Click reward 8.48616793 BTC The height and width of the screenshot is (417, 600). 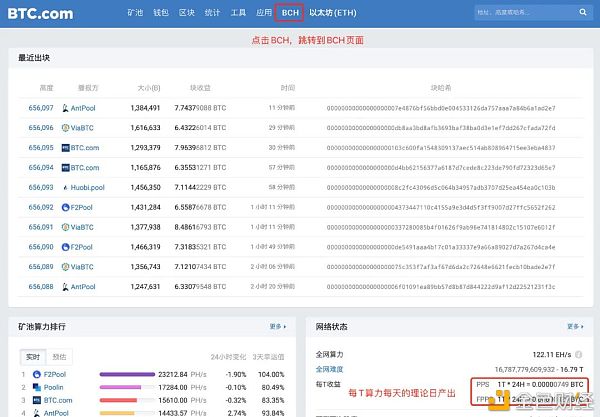click(200, 227)
